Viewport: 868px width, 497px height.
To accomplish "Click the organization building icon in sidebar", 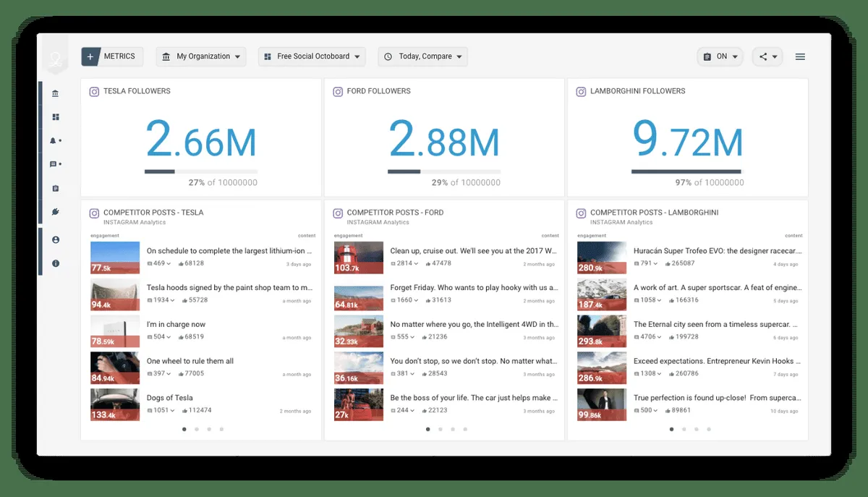I will click(56, 93).
